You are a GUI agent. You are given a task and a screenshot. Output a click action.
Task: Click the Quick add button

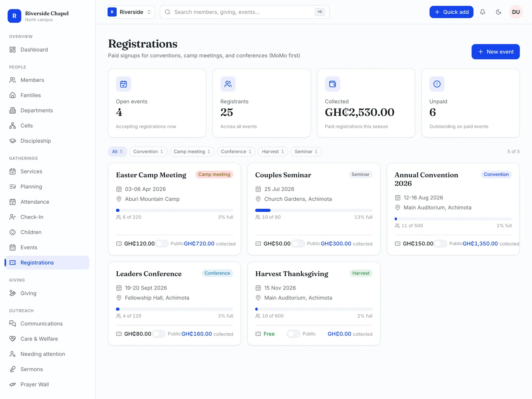[x=451, y=12]
